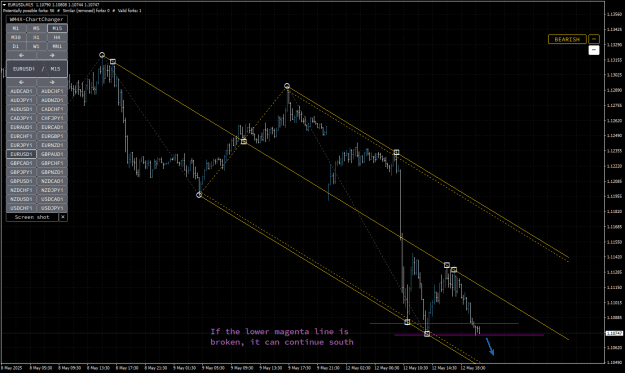Screen dimensions: 625x373
Task: Load the NZDUSD symbol
Action: coord(22,199)
